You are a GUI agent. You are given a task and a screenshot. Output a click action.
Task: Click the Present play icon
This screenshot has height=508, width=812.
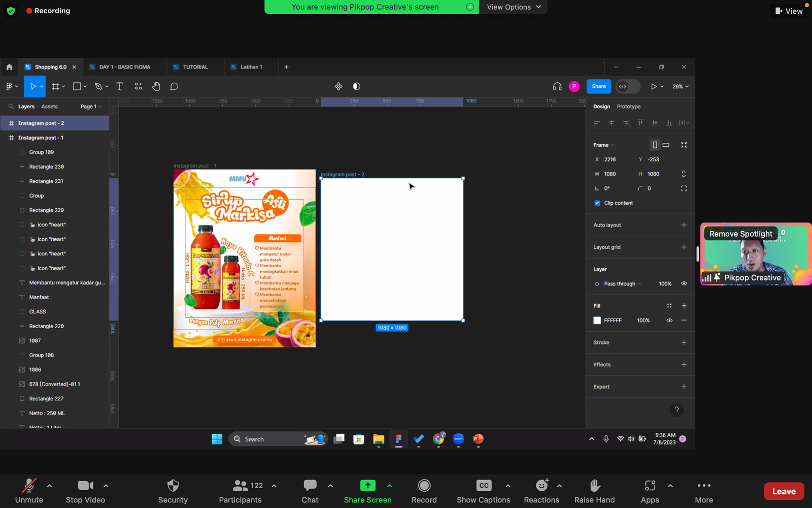[654, 86]
